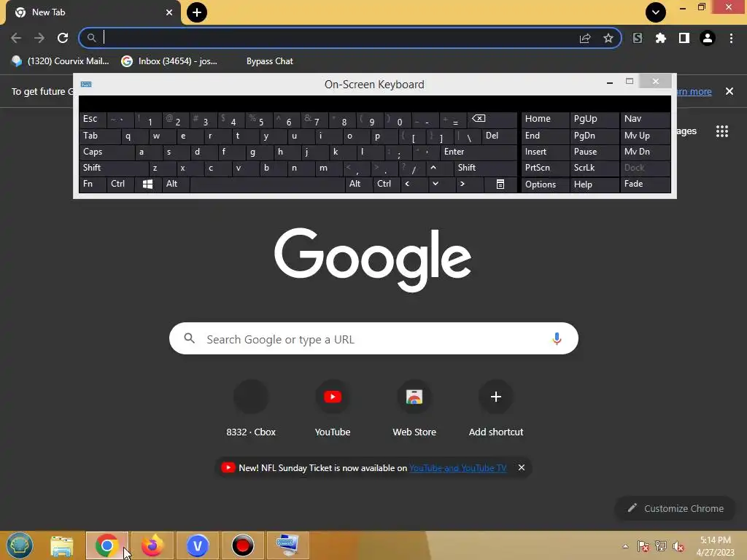
Task: Open the 8332 Cbox shortcut
Action: (251, 409)
